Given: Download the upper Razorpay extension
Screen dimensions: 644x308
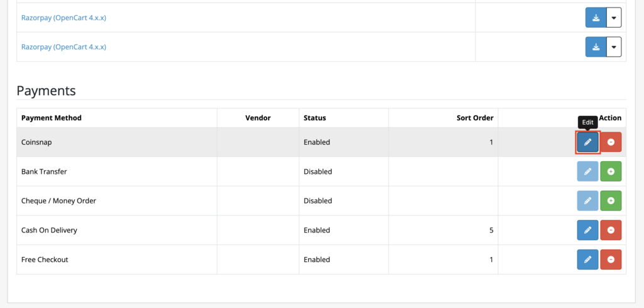Looking at the screenshot, I should pos(596,18).
